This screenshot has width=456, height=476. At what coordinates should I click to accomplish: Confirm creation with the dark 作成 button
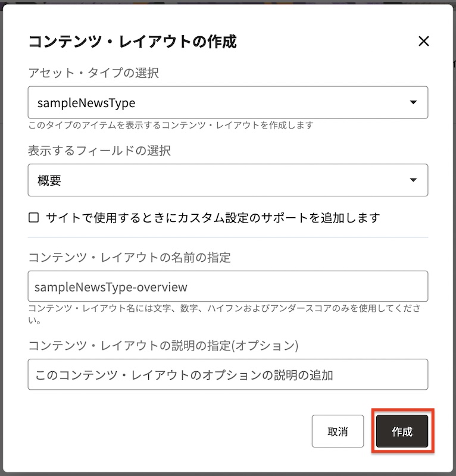point(402,431)
